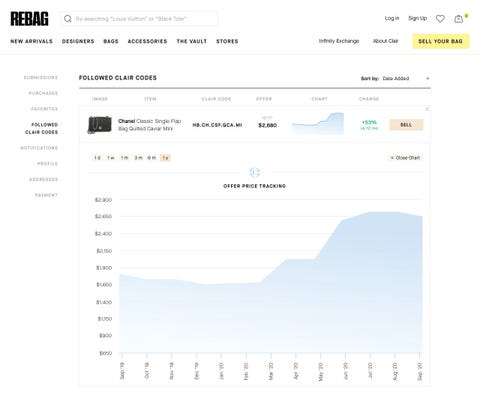Go to Notifications in the sidebar
The width and height of the screenshot is (480, 404).
point(39,148)
